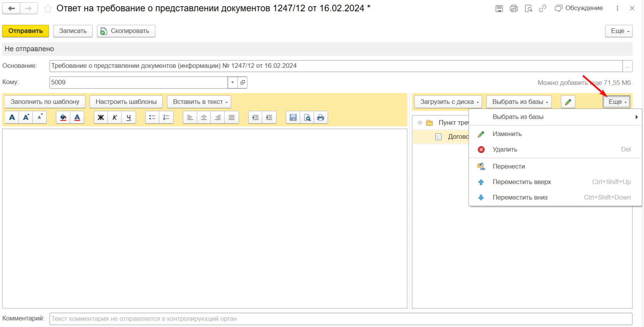Decrease font size in text editor
Screen dimensions: 644x327
pyautogui.click(x=40, y=117)
